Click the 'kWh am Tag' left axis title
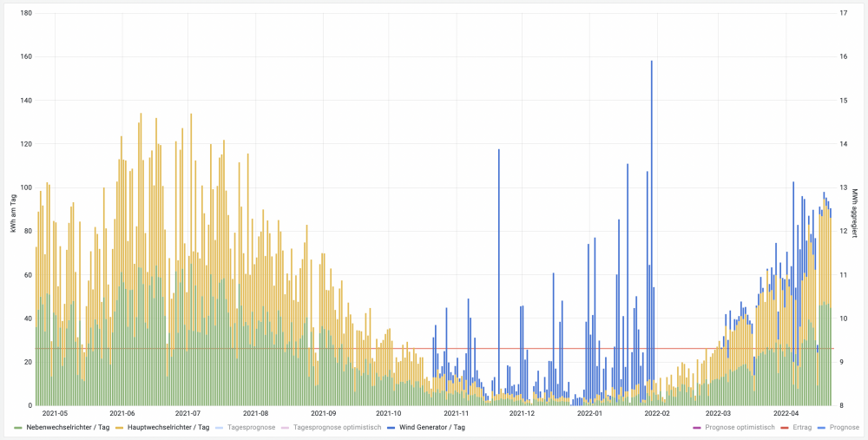The height and width of the screenshot is (440, 868). pos(13,209)
